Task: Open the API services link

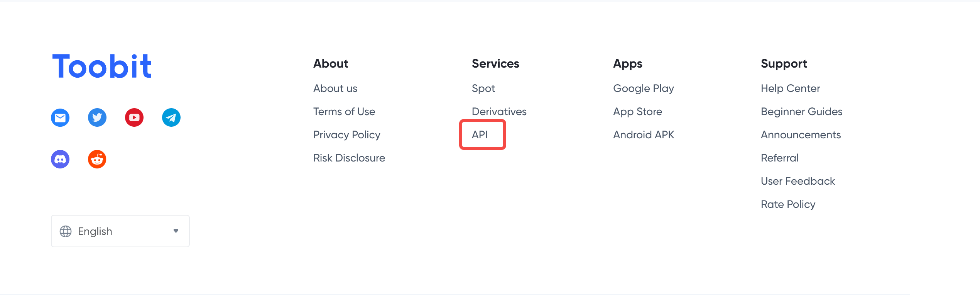Action: click(x=480, y=134)
